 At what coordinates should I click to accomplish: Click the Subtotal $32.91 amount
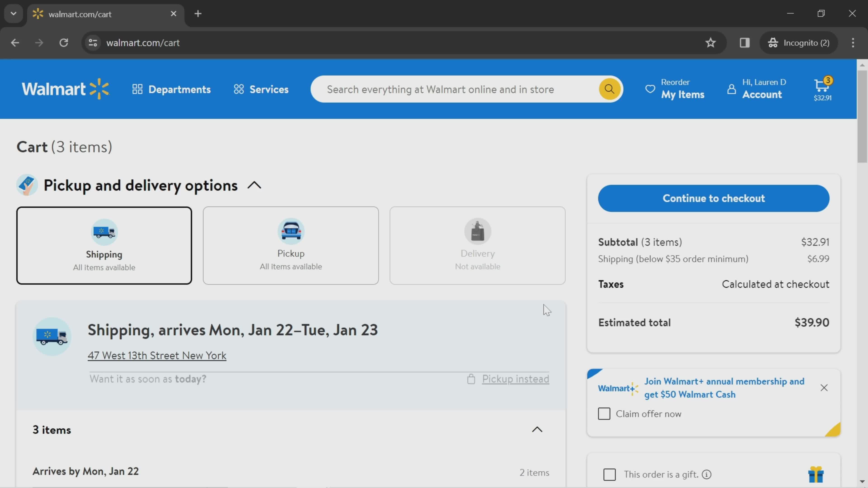pos(815,242)
